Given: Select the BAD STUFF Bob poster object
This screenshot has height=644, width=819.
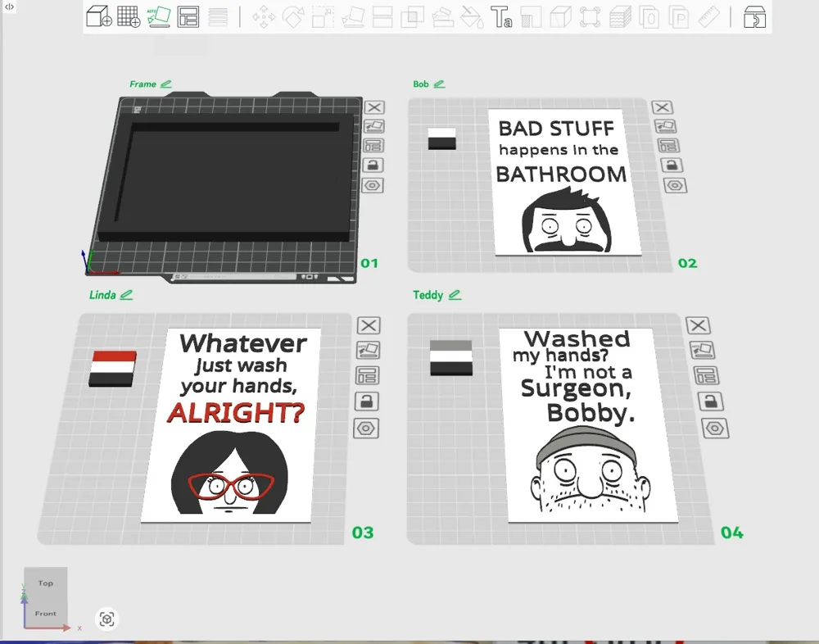Looking at the screenshot, I should (x=564, y=183).
